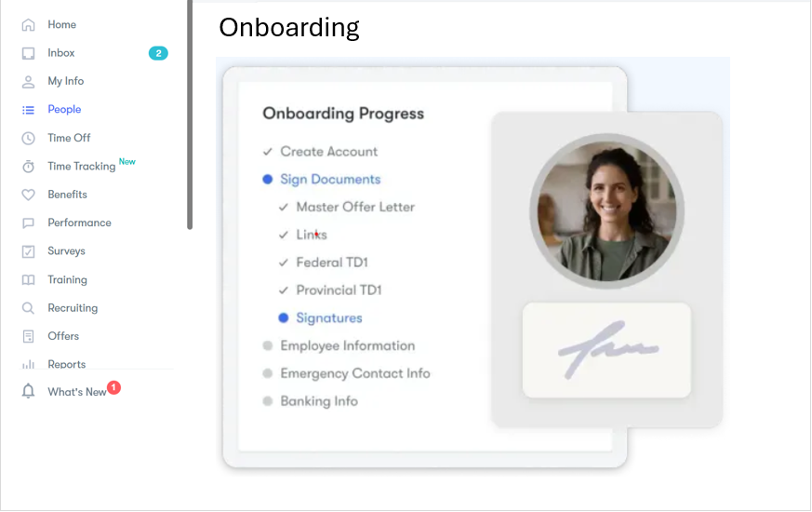Select the My Info person icon

click(29, 82)
